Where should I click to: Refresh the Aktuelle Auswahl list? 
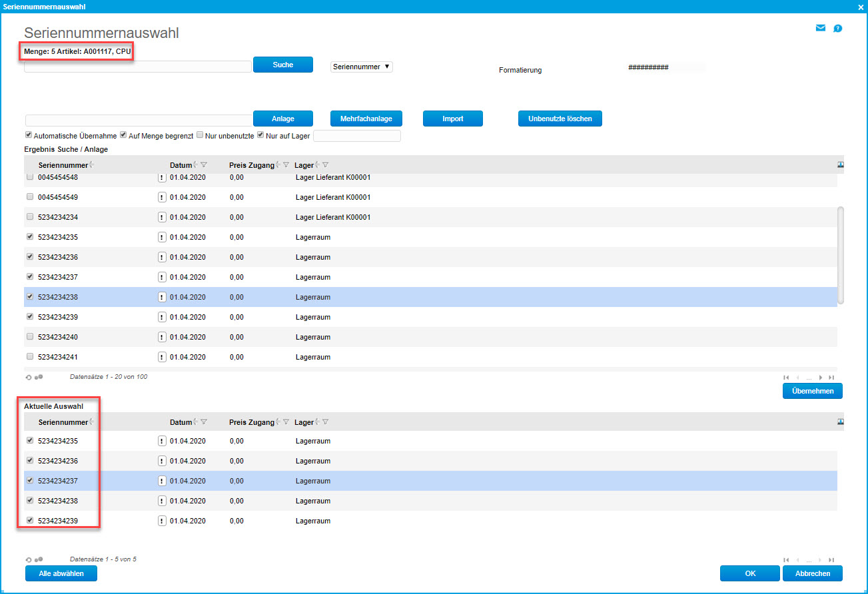tap(29, 559)
